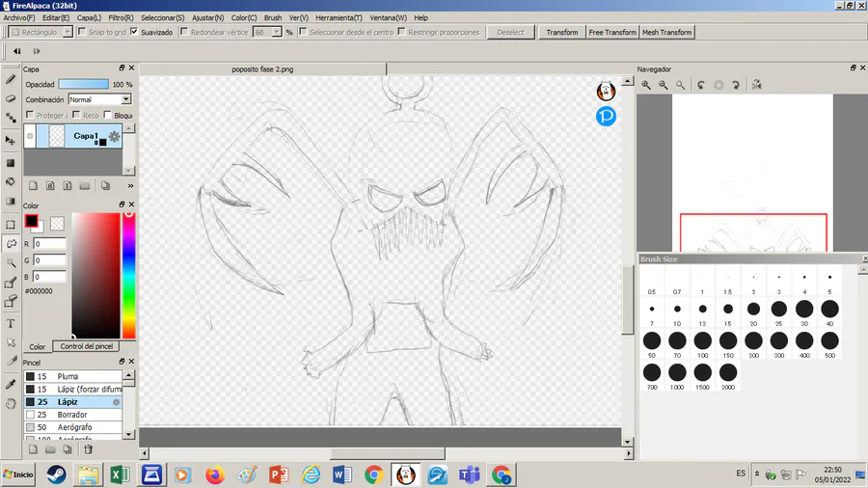Image resolution: width=868 pixels, height=488 pixels.
Task: Click the R color value field
Action: (50, 243)
